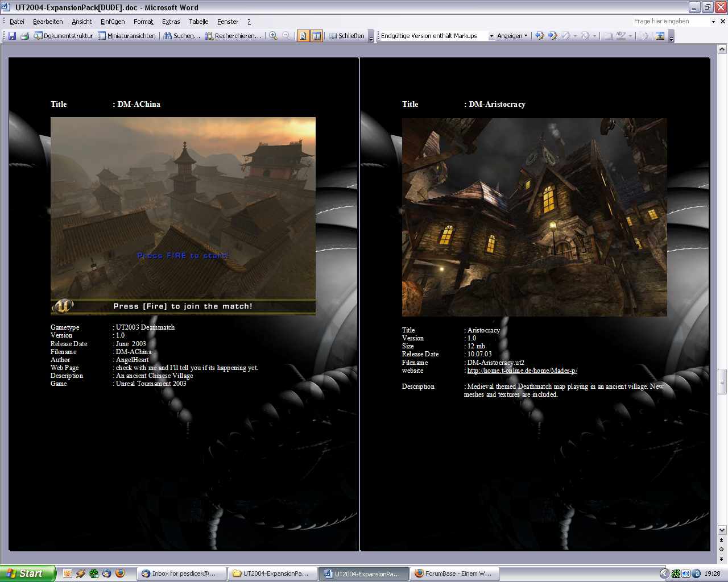
Task: Click the ': DM-Aristocracy.ut2' filename text
Action: (x=494, y=363)
